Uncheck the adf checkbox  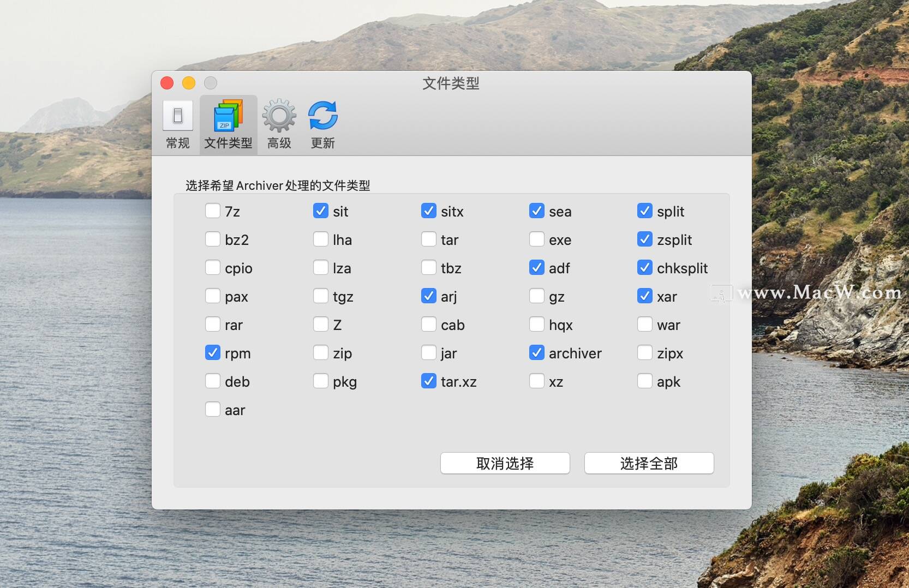click(537, 267)
